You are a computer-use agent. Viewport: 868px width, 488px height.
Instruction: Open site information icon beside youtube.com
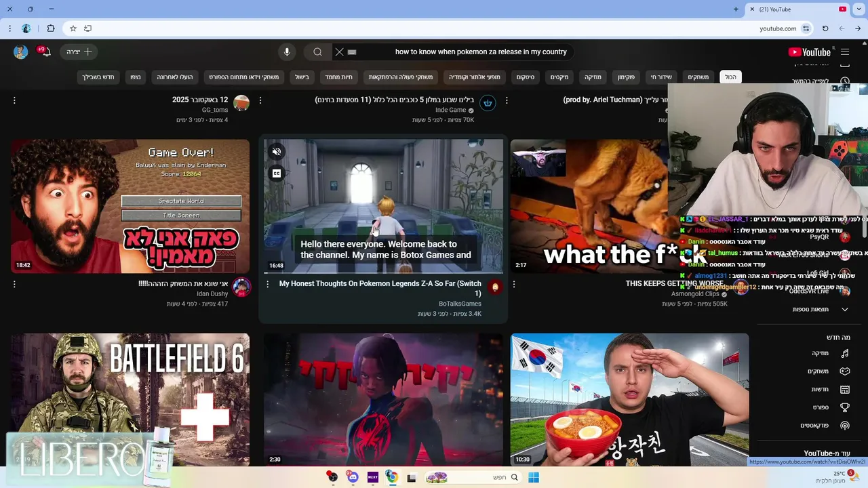(806, 28)
